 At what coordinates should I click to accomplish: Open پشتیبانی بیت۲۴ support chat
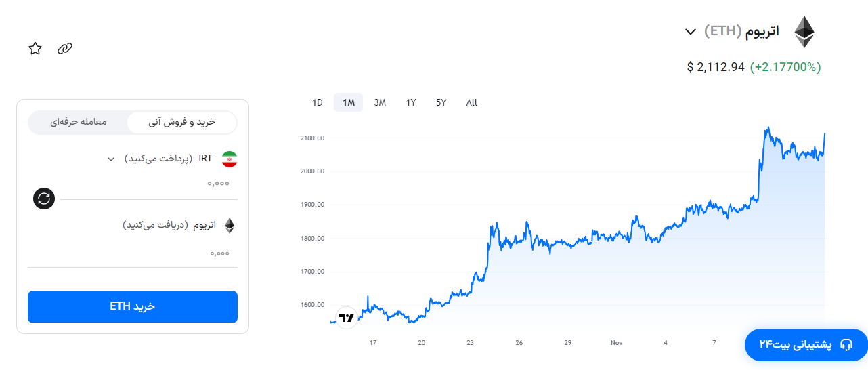click(x=805, y=345)
